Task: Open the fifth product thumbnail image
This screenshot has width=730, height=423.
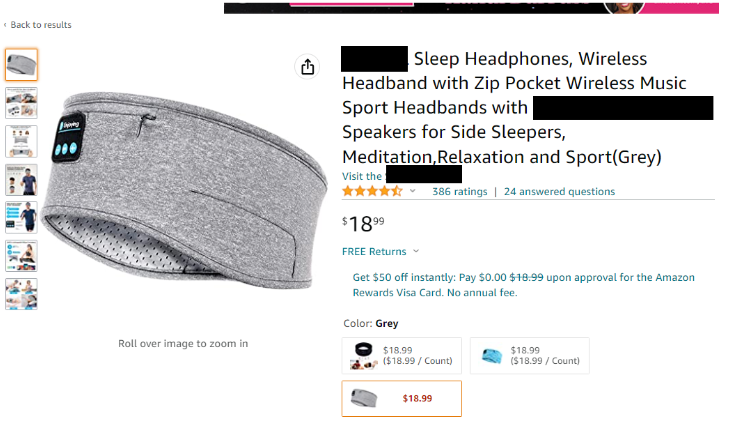Action: click(21, 217)
